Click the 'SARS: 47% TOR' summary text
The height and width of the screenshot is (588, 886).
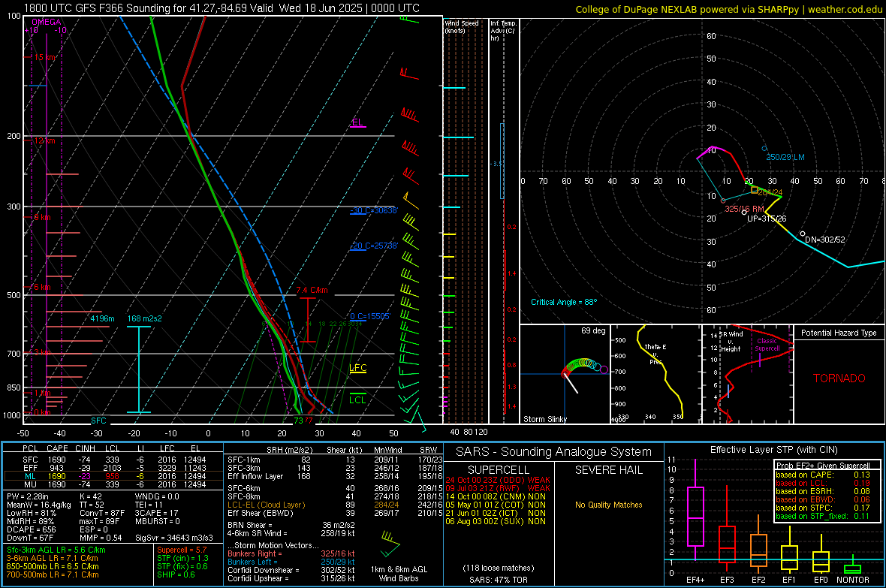click(x=498, y=580)
